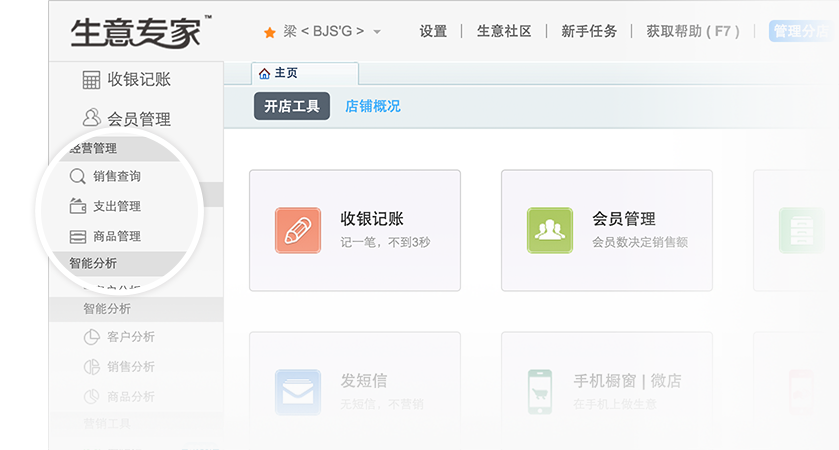Click the 手机橱窗 phone cart icon
The width and height of the screenshot is (839, 450).
click(541, 392)
